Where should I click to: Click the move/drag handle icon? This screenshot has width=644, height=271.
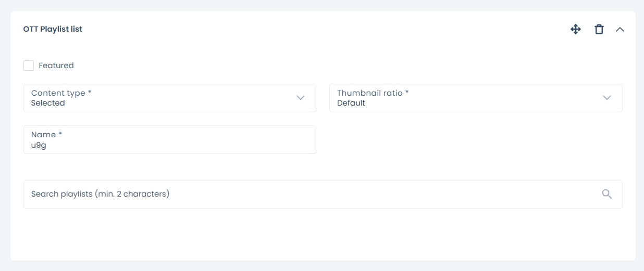tap(575, 29)
